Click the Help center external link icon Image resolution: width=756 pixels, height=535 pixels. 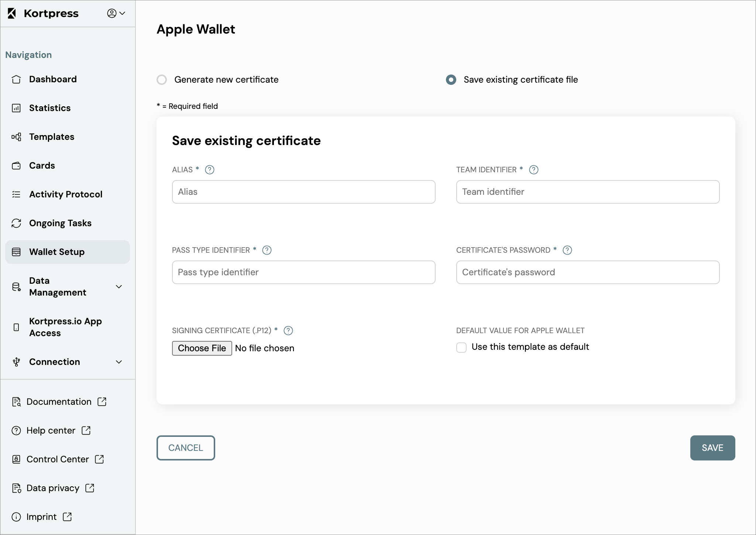coord(86,430)
